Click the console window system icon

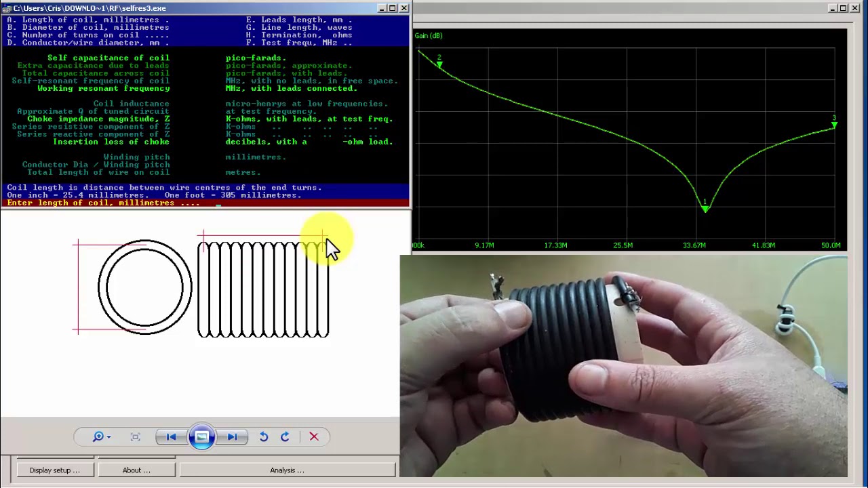(7, 8)
